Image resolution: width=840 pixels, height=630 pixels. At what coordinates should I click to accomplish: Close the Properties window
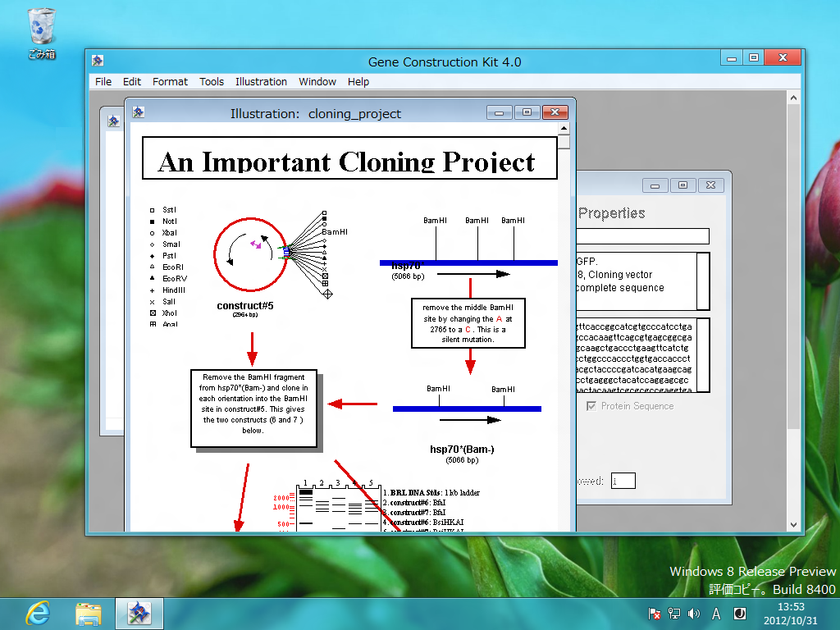point(711,185)
